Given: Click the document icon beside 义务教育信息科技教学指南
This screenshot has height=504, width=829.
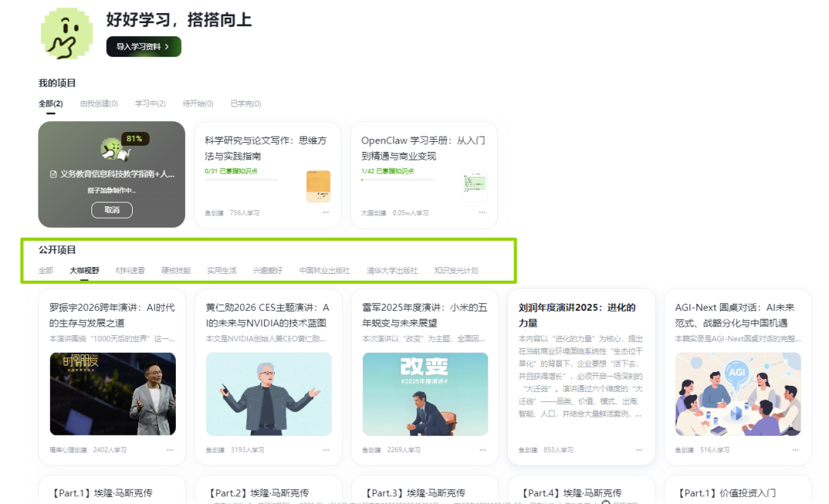Looking at the screenshot, I should pos(54,174).
